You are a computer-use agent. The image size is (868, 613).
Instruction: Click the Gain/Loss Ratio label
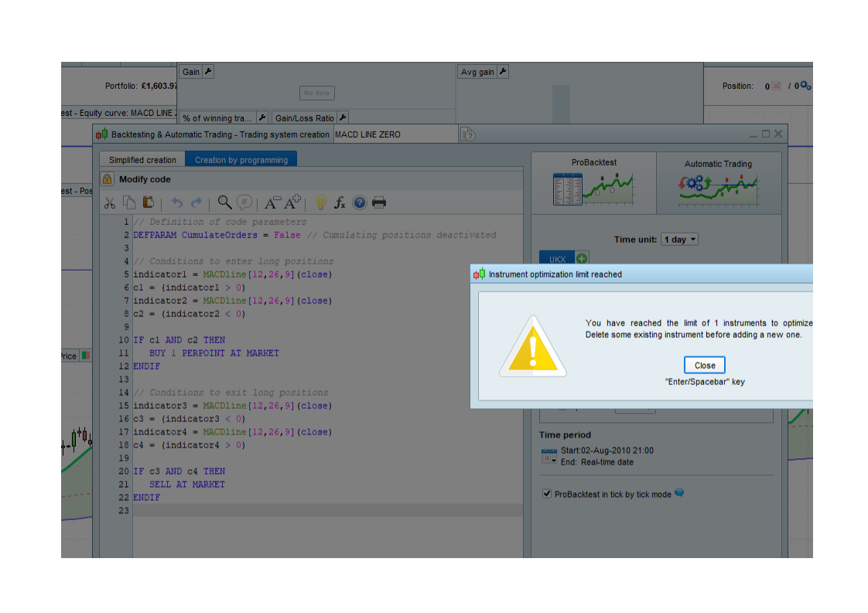[305, 117]
